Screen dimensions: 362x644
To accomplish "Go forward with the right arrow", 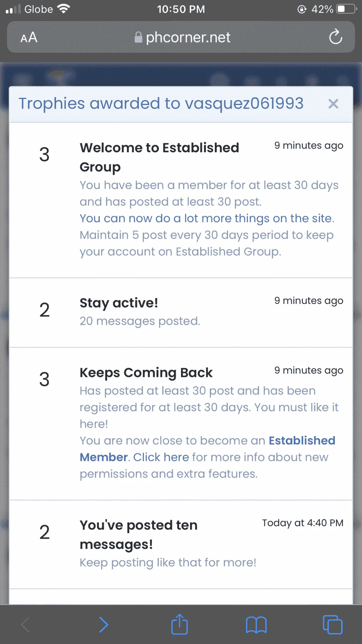I will click(x=104, y=625).
